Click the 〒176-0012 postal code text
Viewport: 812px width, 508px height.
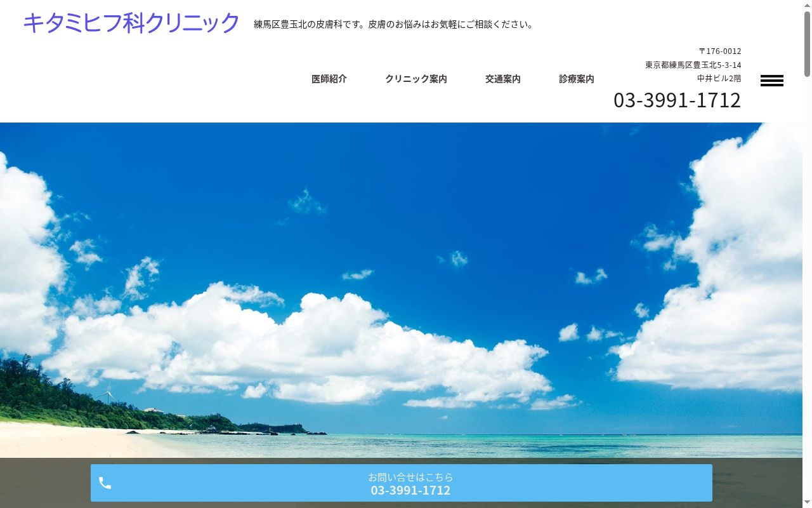click(719, 51)
